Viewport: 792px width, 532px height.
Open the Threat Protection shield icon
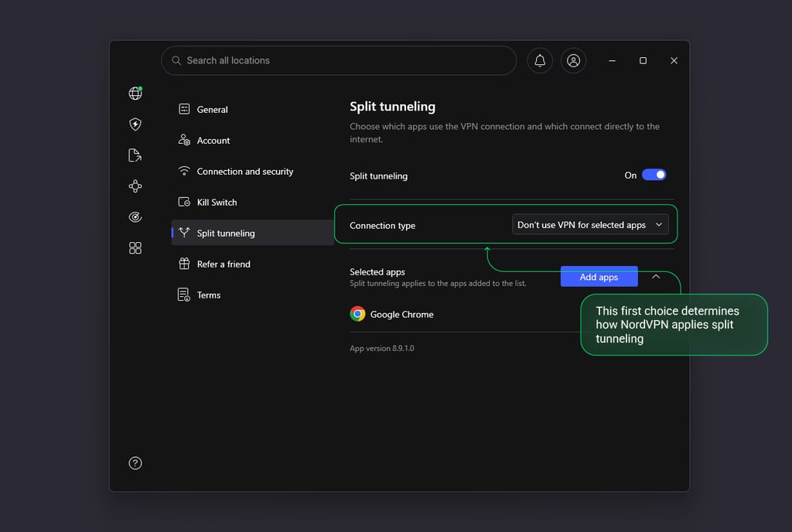coord(135,124)
